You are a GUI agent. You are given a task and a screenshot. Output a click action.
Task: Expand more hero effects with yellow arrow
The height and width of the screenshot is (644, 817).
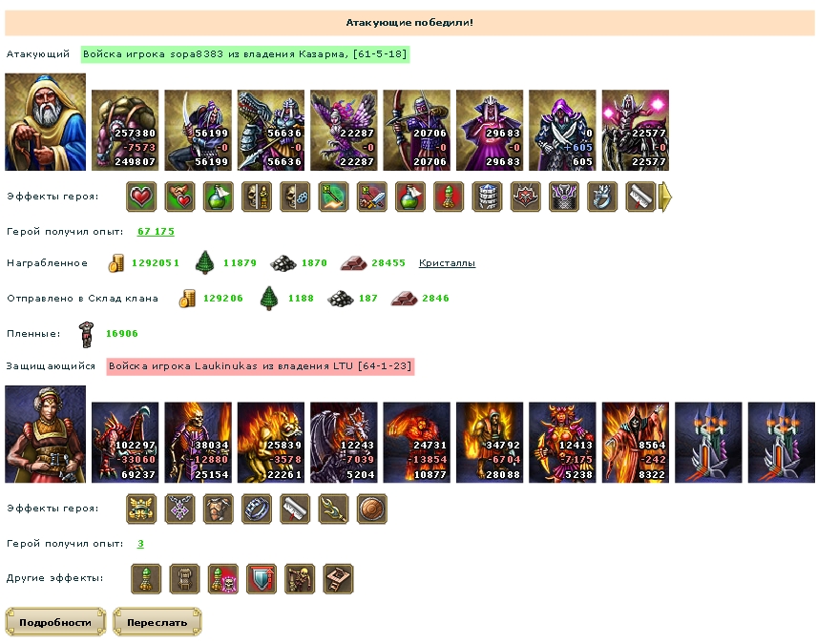pyautogui.click(x=665, y=197)
